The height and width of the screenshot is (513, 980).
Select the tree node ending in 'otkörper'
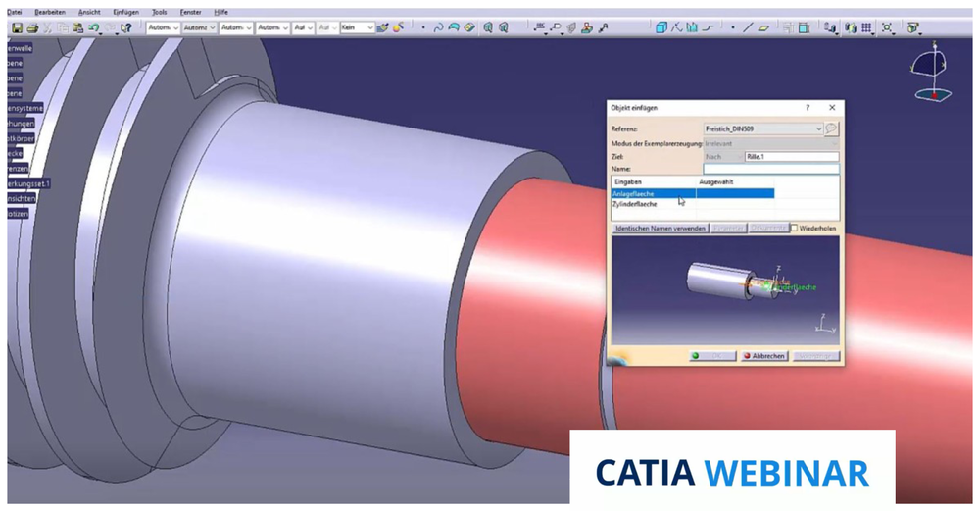pyautogui.click(x=20, y=138)
